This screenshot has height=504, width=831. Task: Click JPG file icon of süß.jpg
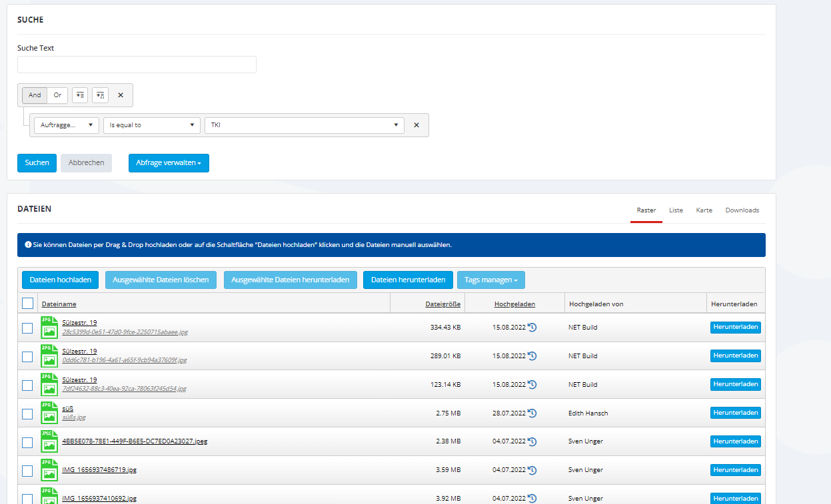coord(49,413)
